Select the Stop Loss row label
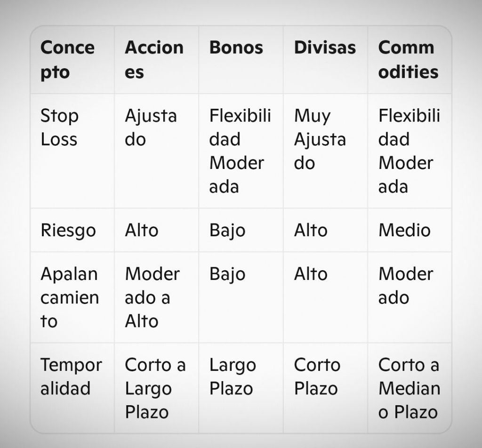Image resolution: width=482 pixels, height=448 pixels. click(x=59, y=128)
